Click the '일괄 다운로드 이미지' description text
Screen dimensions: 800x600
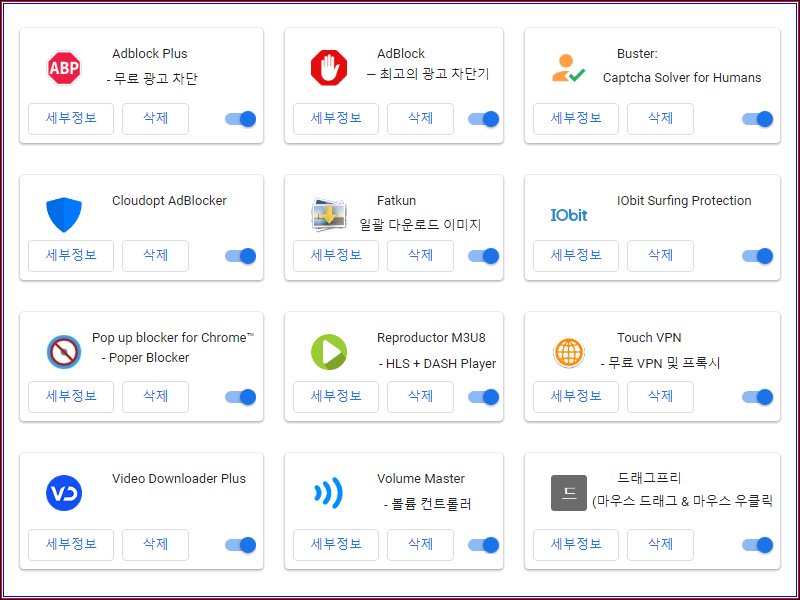pyautogui.click(x=420, y=225)
